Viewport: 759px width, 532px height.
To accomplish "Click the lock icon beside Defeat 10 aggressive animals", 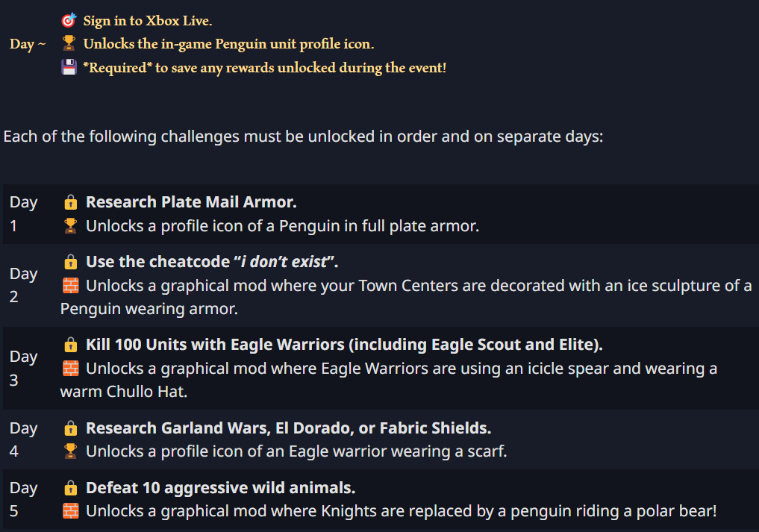I will pyautogui.click(x=70, y=488).
